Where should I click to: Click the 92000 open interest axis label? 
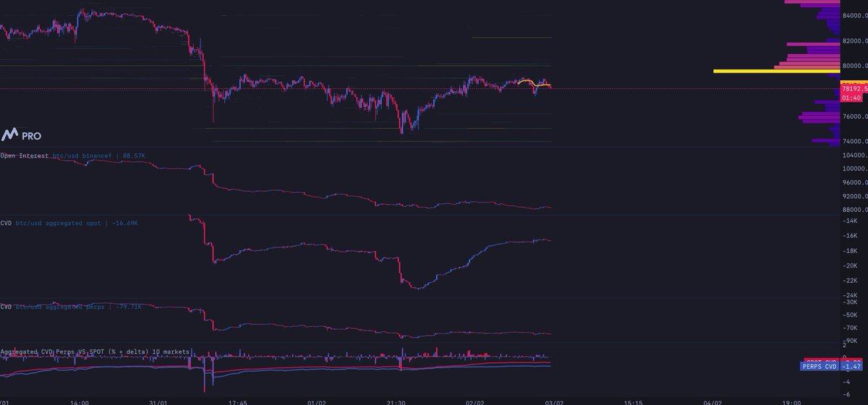coord(854,197)
